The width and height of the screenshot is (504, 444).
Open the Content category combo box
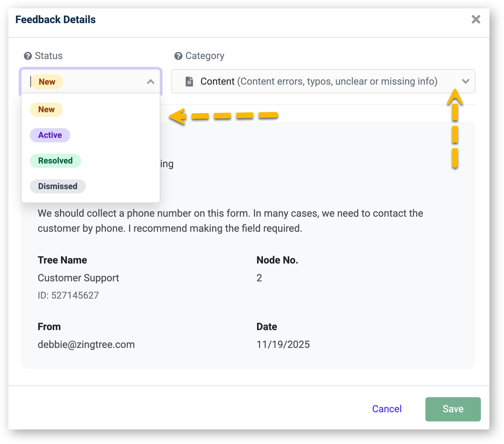[318, 81]
